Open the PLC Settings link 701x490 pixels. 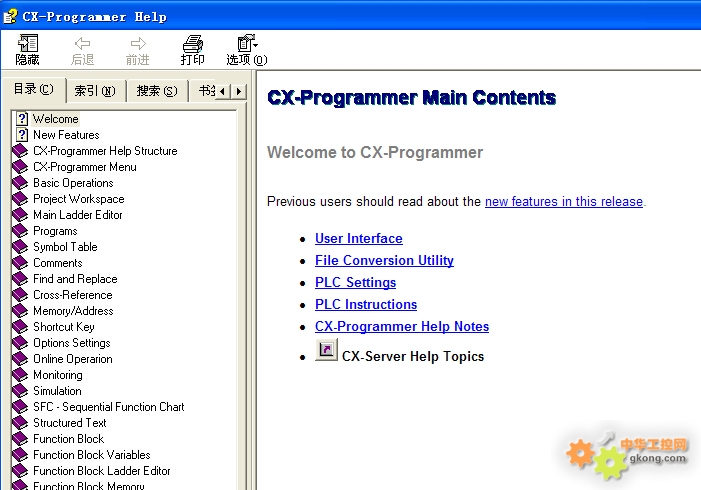[355, 282]
